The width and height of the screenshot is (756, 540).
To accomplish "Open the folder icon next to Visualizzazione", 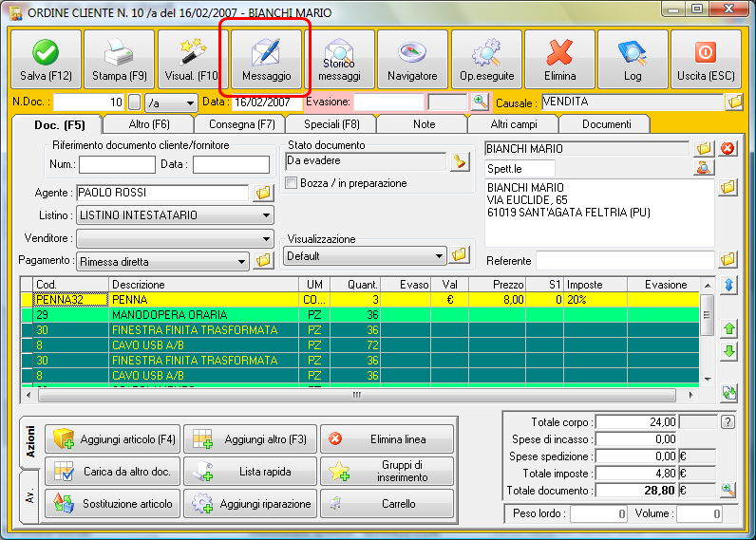I will 459,254.
